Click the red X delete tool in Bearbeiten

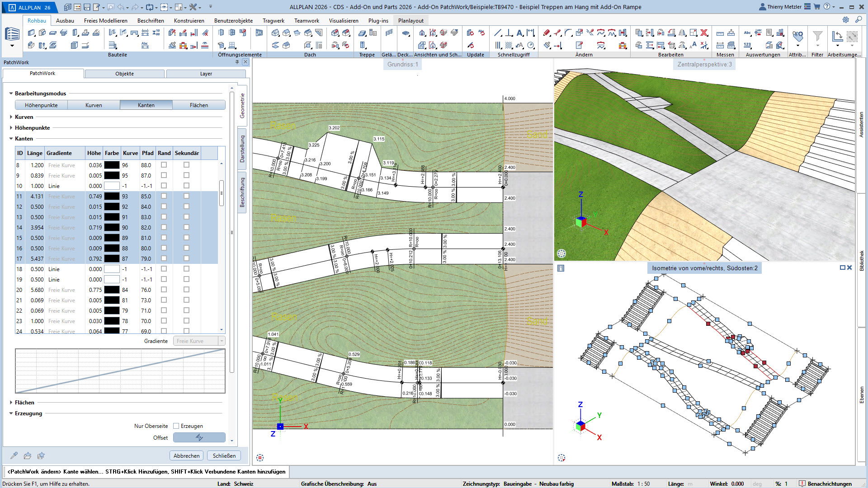[x=704, y=33]
